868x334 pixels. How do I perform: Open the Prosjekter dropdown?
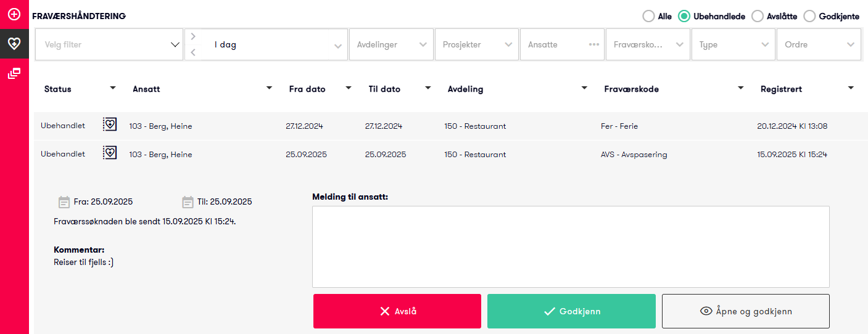pyautogui.click(x=476, y=44)
